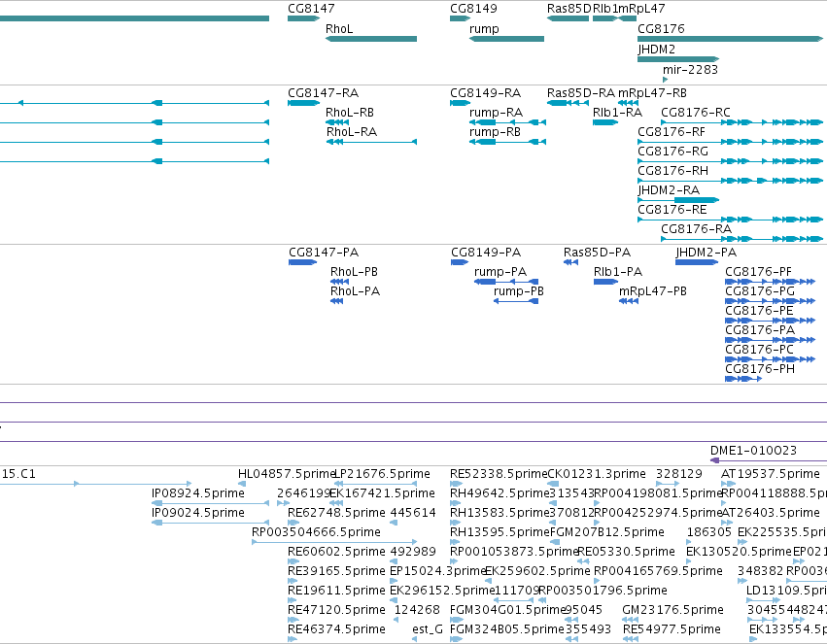
Task: Select protein rump-PB
Action: click(x=519, y=291)
